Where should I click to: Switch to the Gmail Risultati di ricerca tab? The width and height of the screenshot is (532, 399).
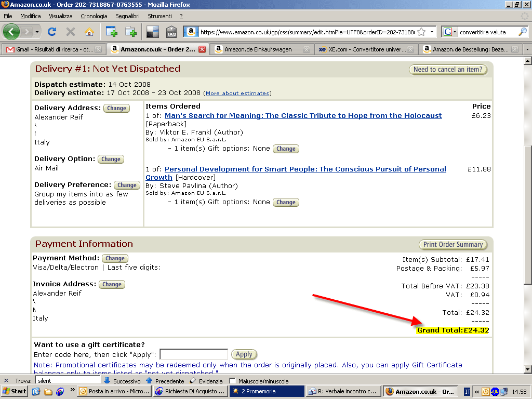pyautogui.click(x=53, y=49)
